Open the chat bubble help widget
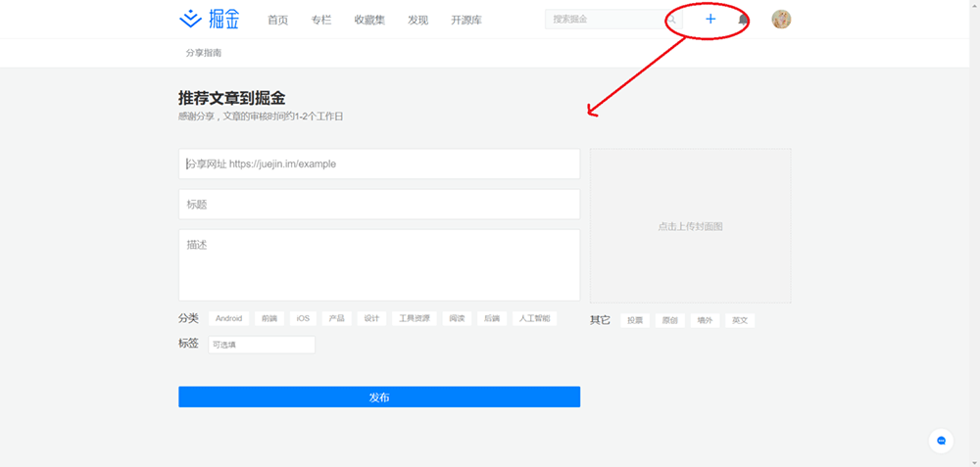This screenshot has height=467, width=980. [x=941, y=441]
